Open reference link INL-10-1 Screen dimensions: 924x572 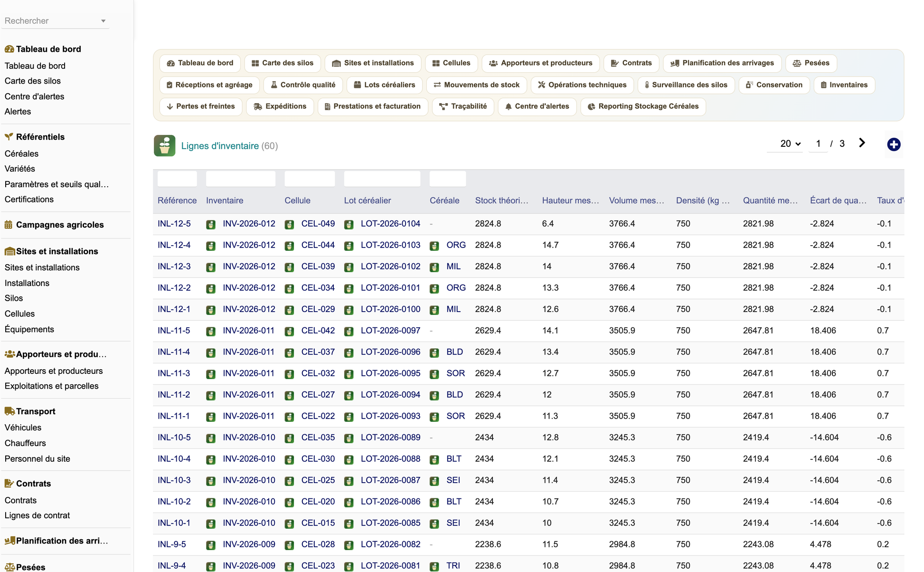(x=174, y=523)
